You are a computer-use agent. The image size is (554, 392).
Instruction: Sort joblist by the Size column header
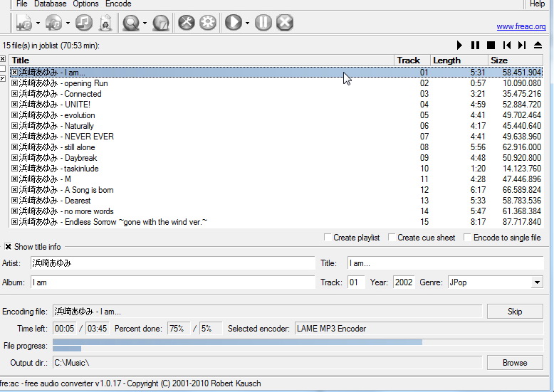coord(516,60)
